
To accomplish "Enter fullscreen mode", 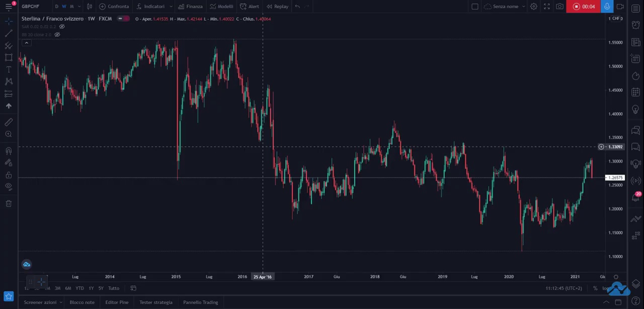I will pos(547,7).
